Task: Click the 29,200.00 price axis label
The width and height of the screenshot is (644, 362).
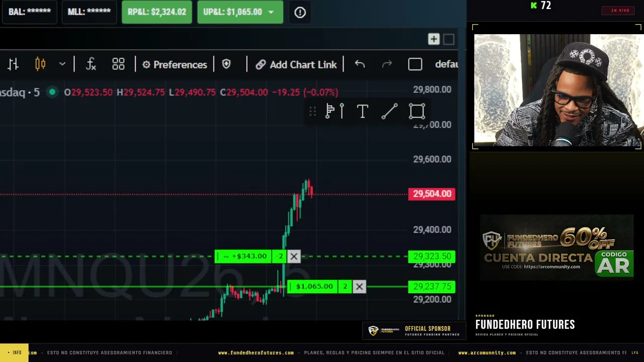Action: click(432, 300)
